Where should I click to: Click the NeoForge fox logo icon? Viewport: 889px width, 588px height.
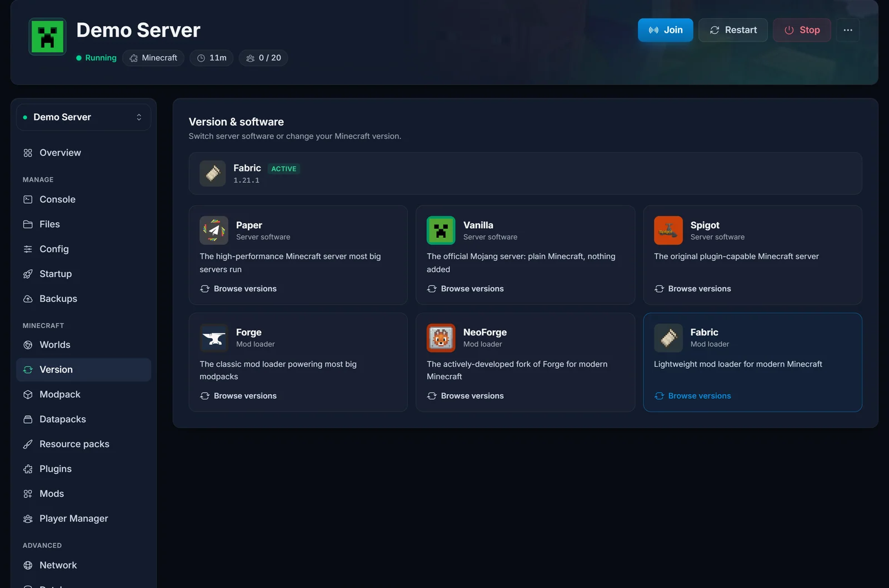[441, 338]
